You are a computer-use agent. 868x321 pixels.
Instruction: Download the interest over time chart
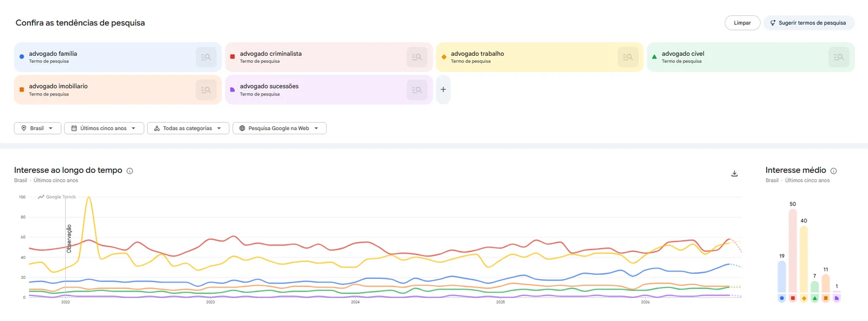coord(735,174)
